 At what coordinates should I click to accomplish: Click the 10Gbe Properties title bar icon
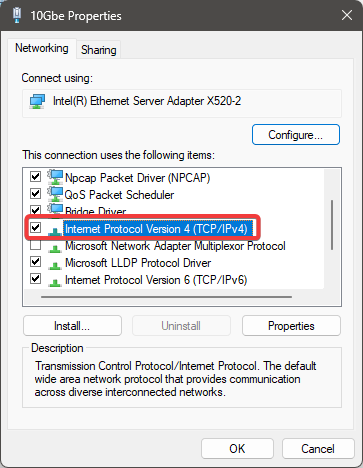(17, 15)
